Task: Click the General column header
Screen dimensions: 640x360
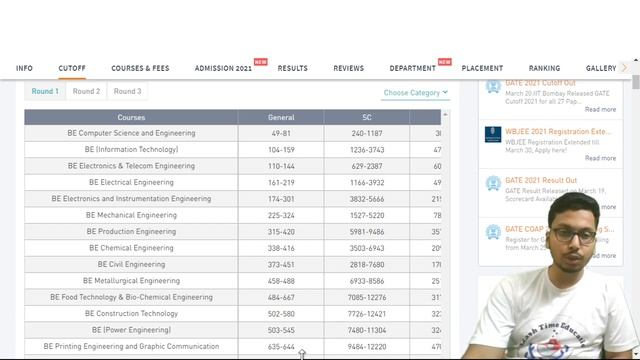Action: (x=281, y=117)
